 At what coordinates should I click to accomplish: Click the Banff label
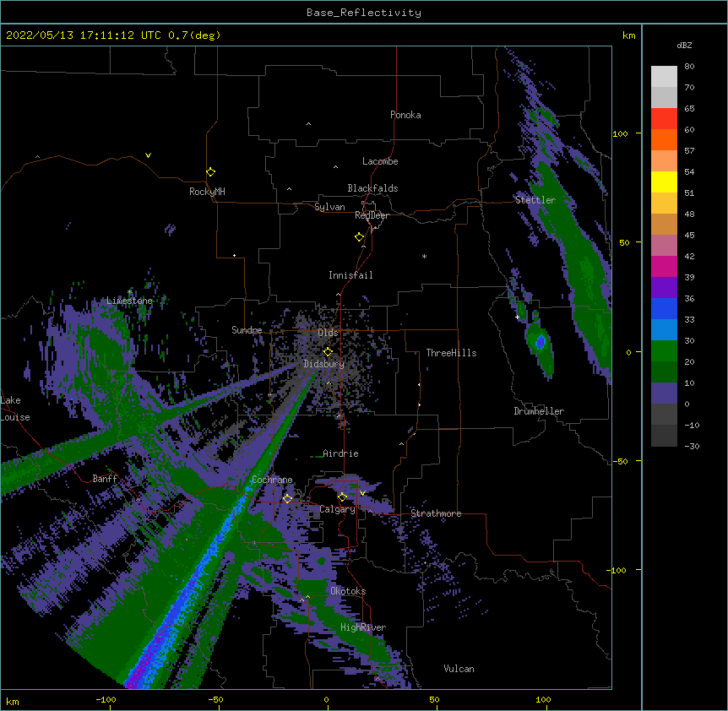click(x=105, y=479)
